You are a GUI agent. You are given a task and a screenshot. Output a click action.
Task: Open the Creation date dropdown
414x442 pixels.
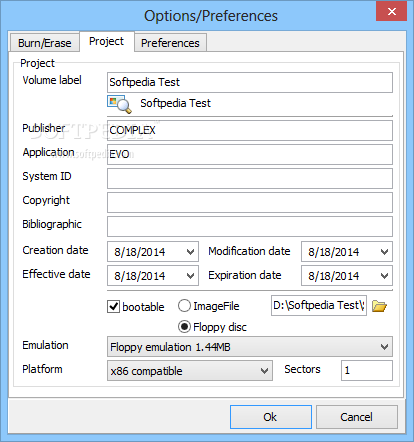190,252
